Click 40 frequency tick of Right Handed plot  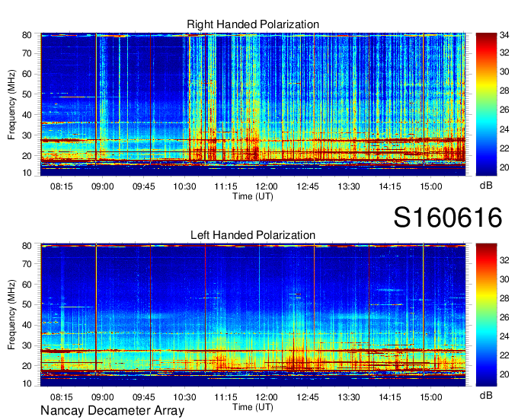pyautogui.click(x=27, y=115)
